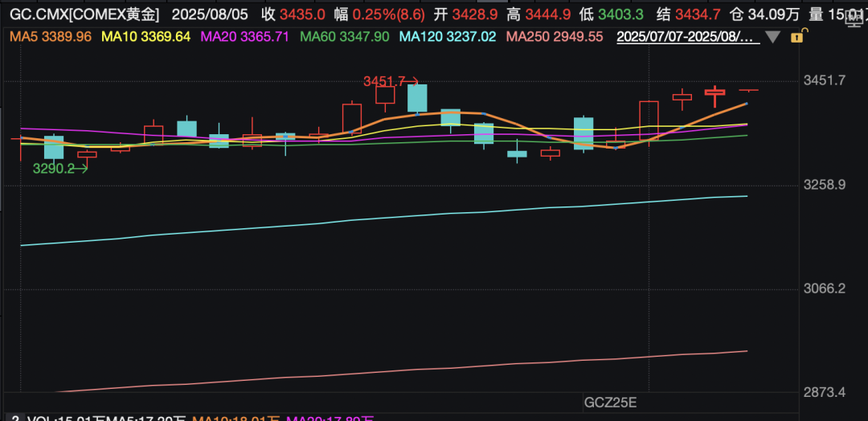868x421 pixels.
Task: Toggle the MA20 indicator label
Action: click(245, 37)
